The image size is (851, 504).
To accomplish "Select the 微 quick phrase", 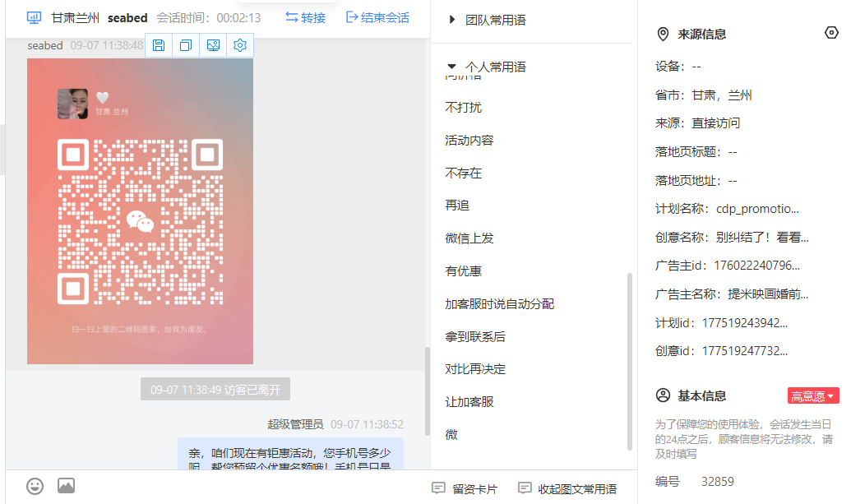I will point(451,435).
